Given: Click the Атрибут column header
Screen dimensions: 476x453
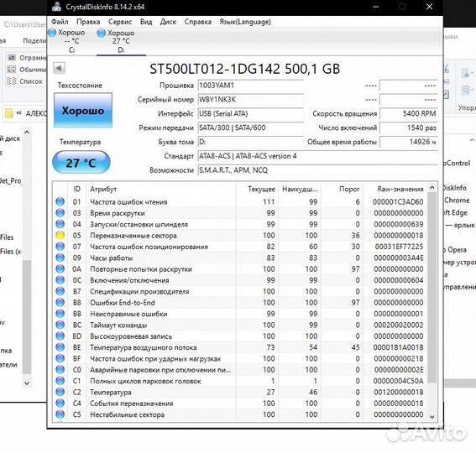Looking at the screenshot, I should [161, 189].
